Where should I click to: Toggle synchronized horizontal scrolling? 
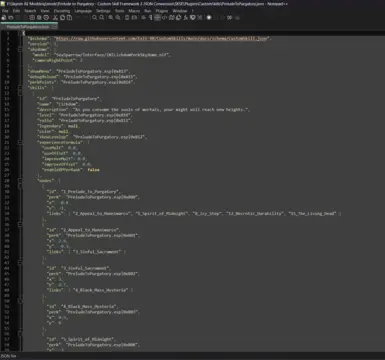(x=134, y=17)
